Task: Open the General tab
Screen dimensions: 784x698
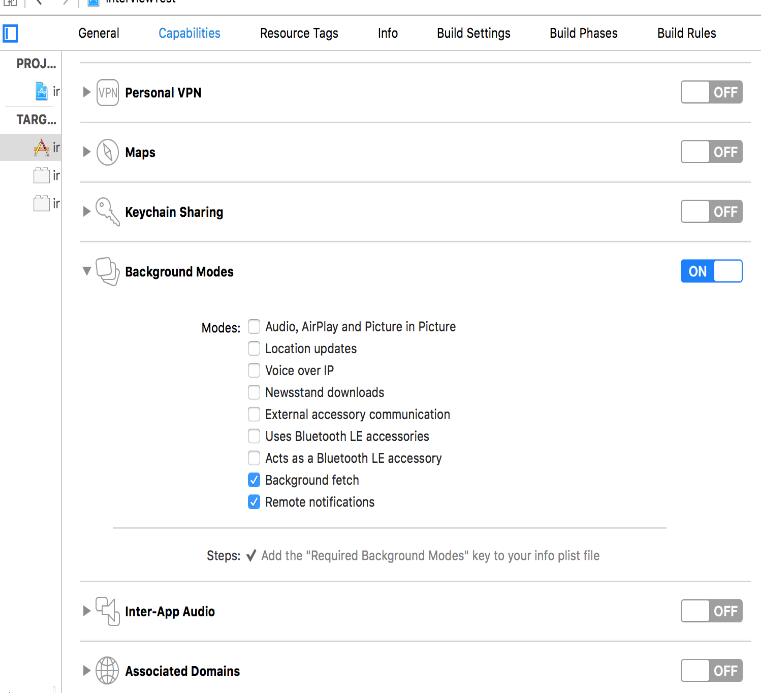Action: (99, 33)
